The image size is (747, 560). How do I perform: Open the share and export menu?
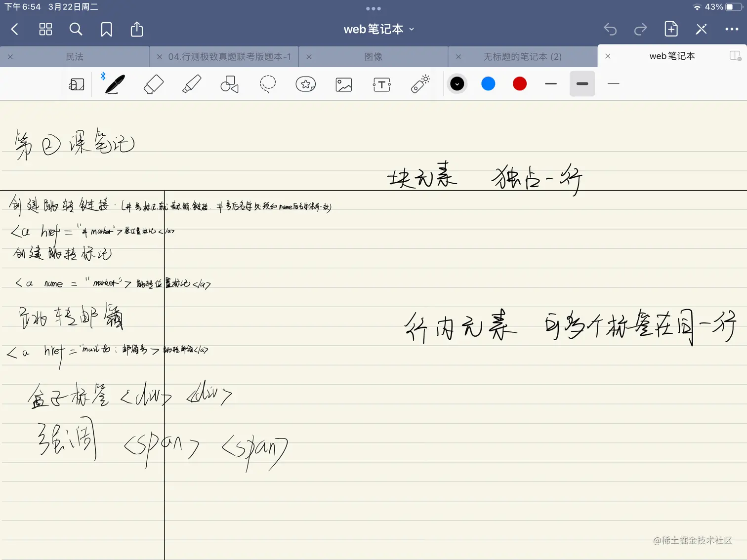tap(137, 29)
